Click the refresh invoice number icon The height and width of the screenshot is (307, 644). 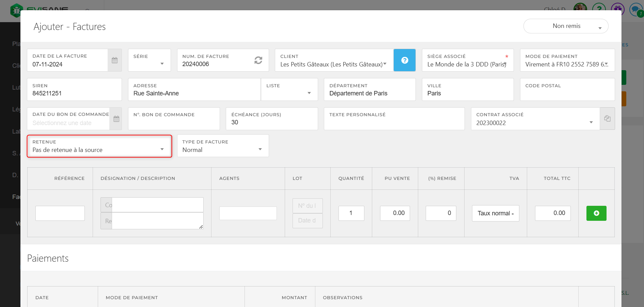[258, 60]
